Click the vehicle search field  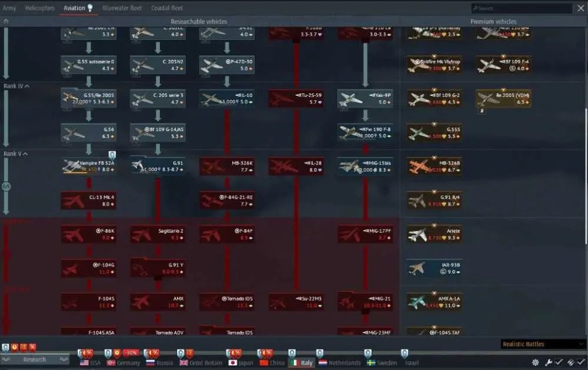[x=522, y=8]
